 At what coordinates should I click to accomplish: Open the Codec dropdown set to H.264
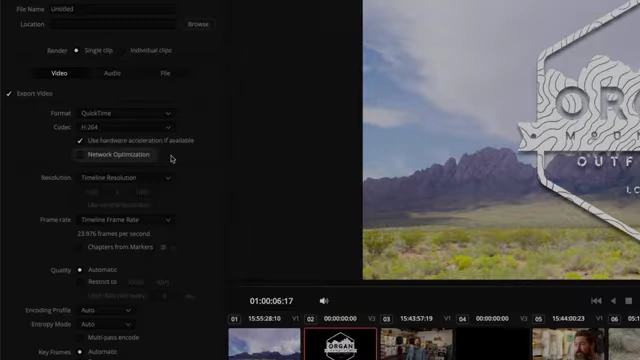126,127
